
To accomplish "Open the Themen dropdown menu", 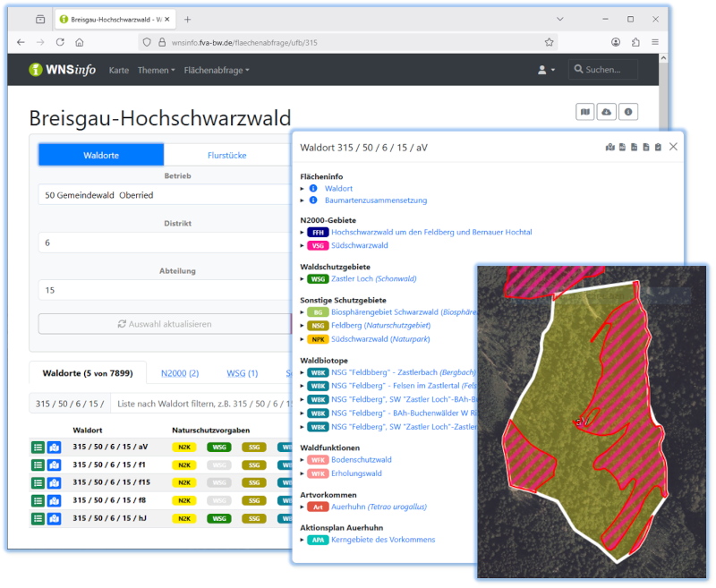I will pos(156,70).
